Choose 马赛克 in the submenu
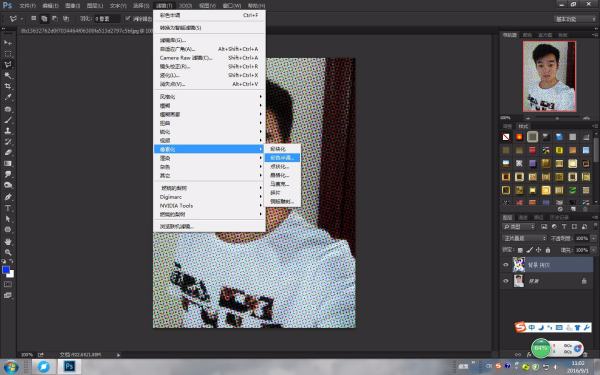The height and width of the screenshot is (375, 600). pos(282,184)
